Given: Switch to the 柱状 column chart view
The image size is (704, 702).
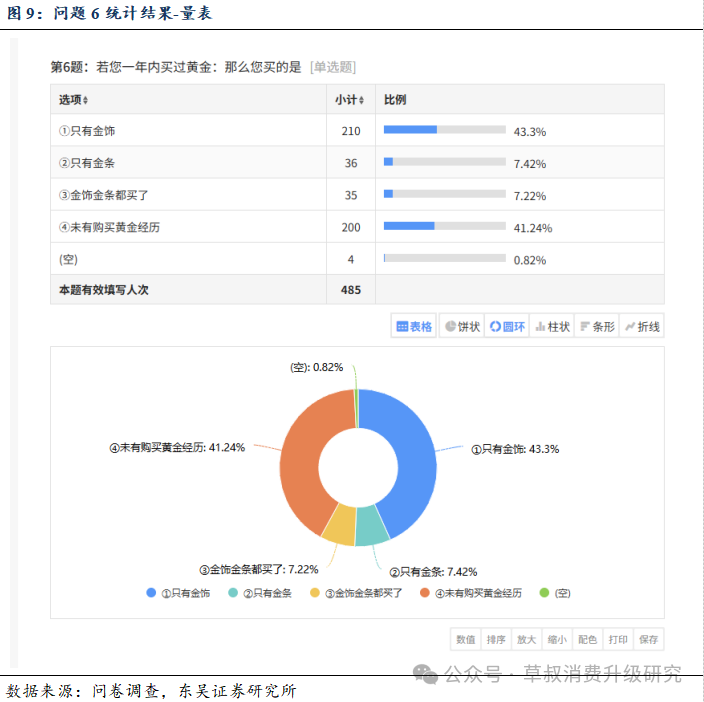Looking at the screenshot, I should pyautogui.click(x=552, y=326).
